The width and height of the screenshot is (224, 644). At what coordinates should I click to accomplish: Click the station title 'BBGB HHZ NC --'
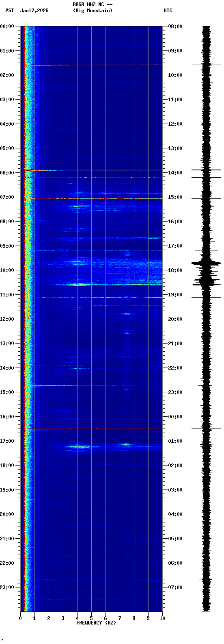click(93, 4)
